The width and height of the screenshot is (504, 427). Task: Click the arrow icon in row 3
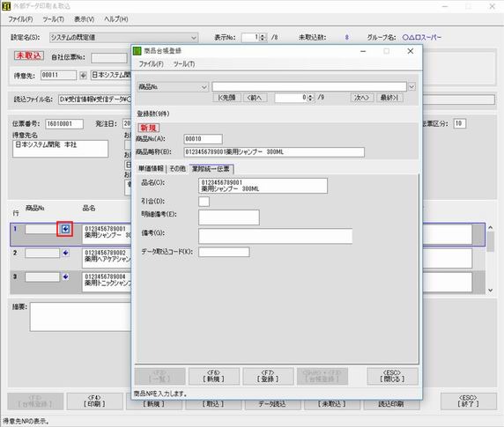[x=65, y=276]
